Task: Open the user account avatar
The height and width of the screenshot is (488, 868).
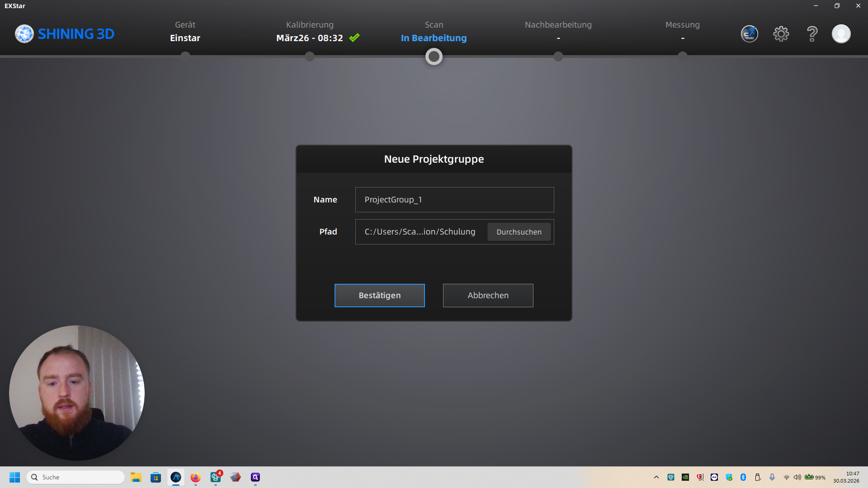Action: (x=841, y=34)
